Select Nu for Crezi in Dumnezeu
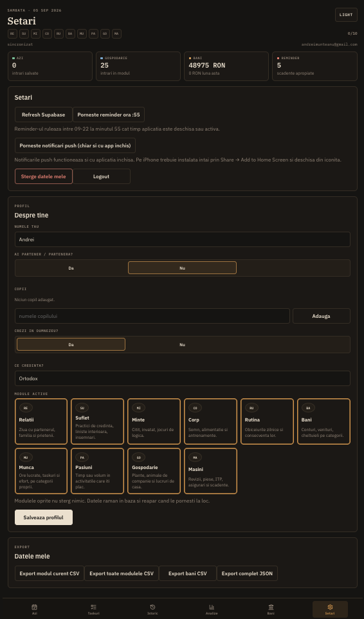The width and height of the screenshot is (364, 619). point(182,344)
